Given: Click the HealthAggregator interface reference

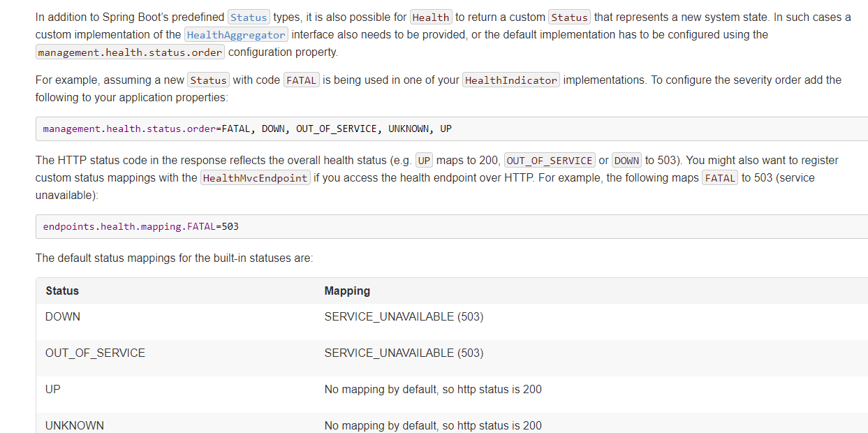Looking at the screenshot, I should click(x=236, y=34).
